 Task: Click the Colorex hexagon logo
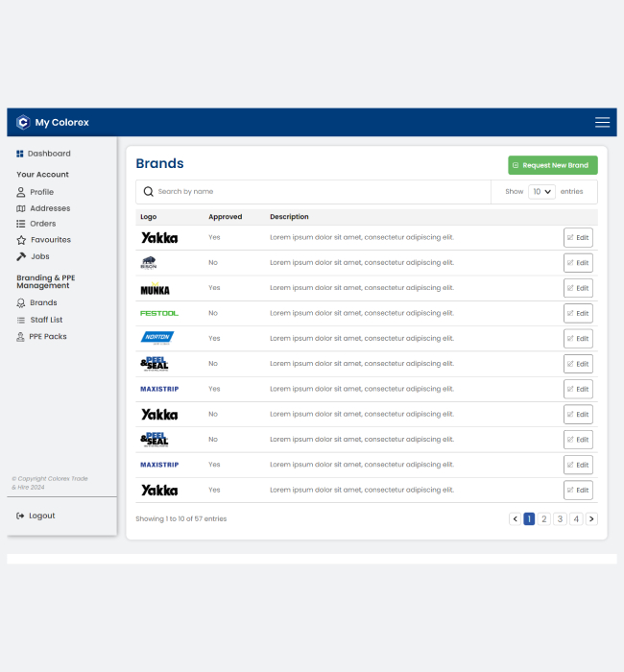[23, 122]
